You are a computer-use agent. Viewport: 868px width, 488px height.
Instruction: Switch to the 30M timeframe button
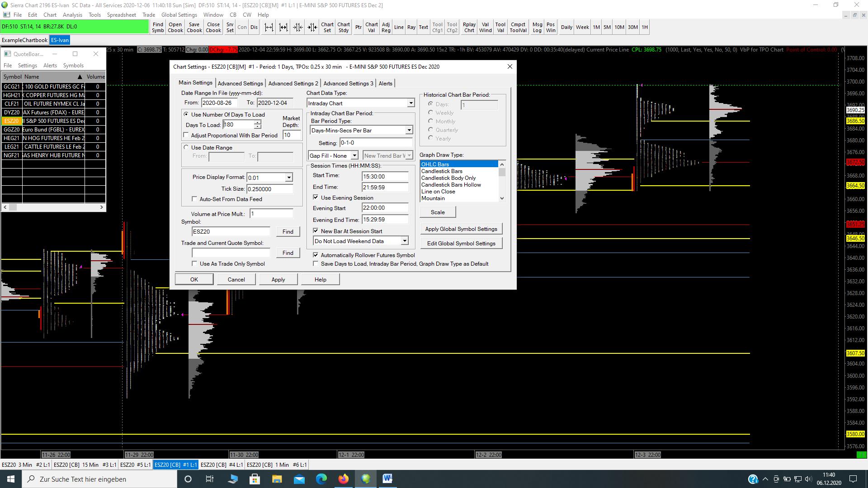point(632,27)
